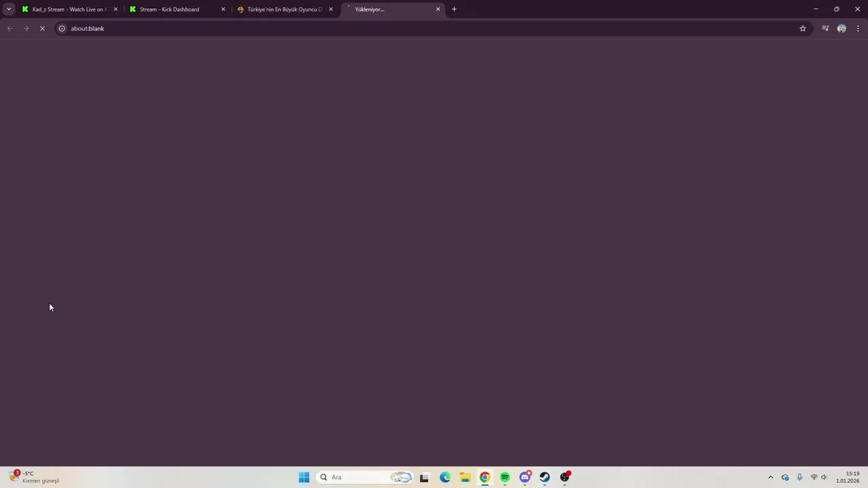Open Discord from the taskbar
The width and height of the screenshot is (868, 488).
525,477
